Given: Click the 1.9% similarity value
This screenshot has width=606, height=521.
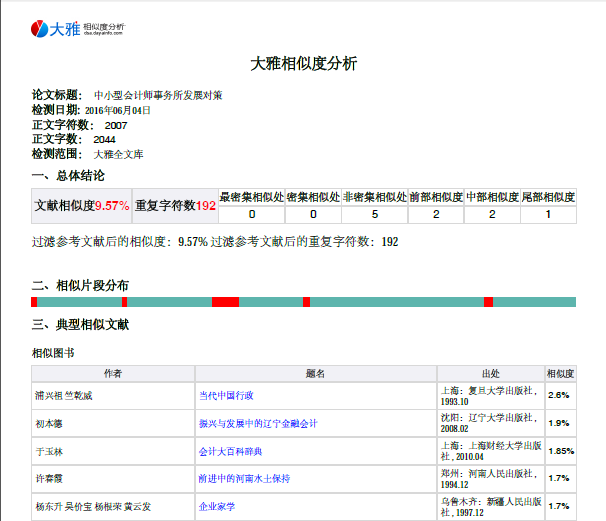Looking at the screenshot, I should coord(558,423).
